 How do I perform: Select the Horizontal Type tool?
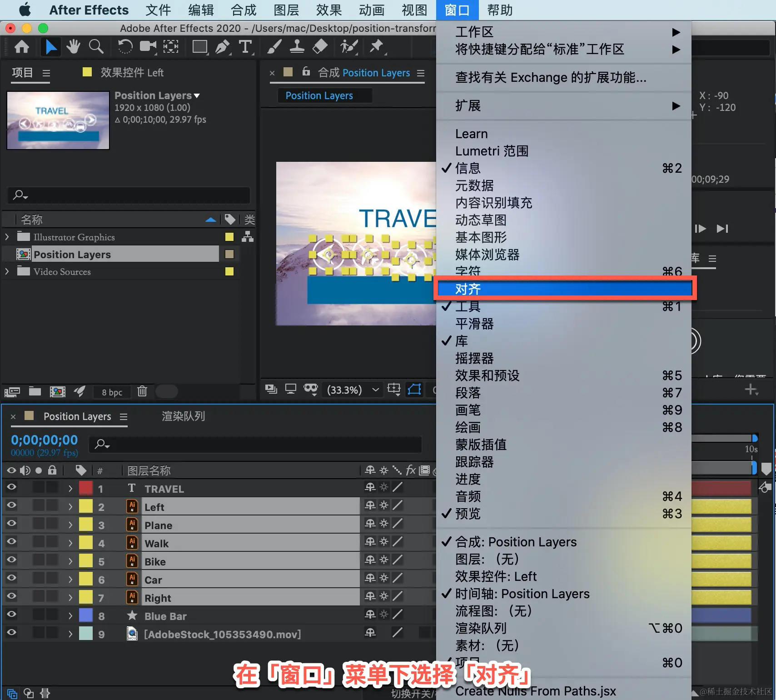point(245,46)
